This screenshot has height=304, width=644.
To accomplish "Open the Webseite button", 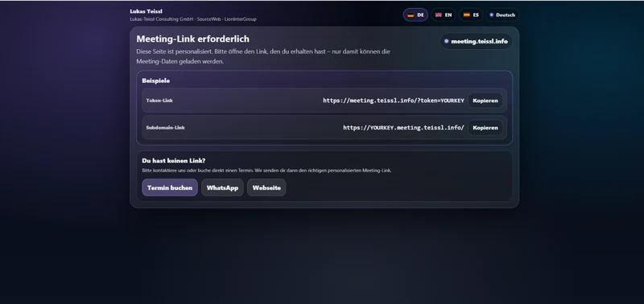I will [x=266, y=187].
